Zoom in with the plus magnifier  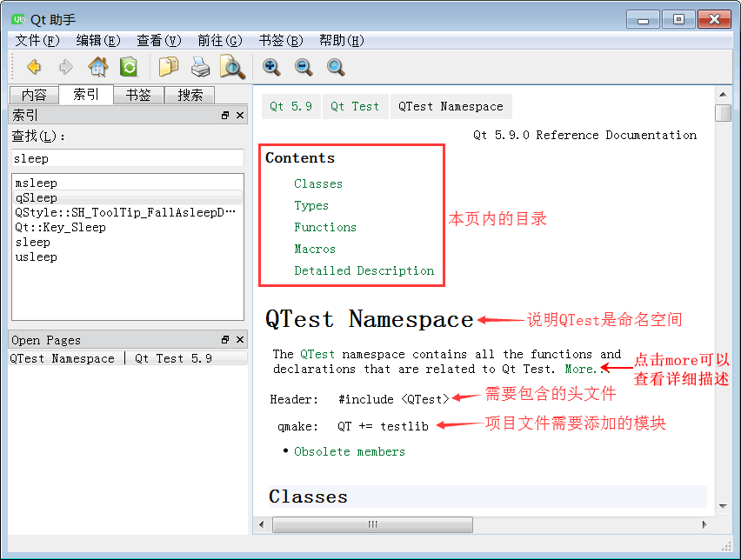(x=271, y=67)
